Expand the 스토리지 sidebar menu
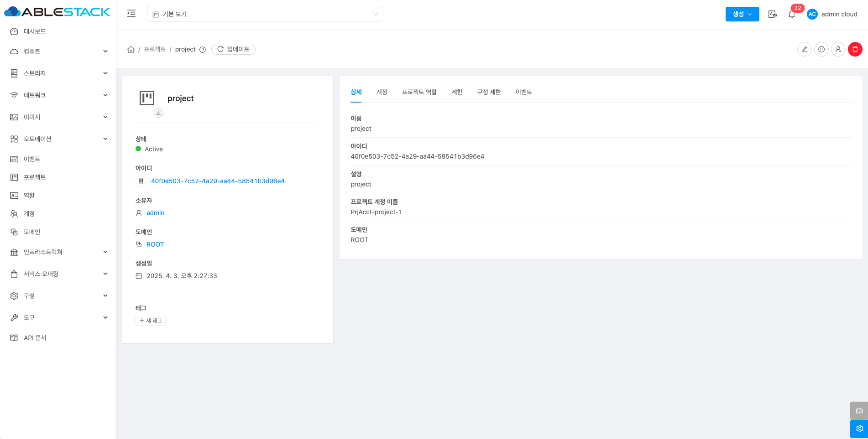The height and width of the screenshot is (439, 868). (x=59, y=73)
